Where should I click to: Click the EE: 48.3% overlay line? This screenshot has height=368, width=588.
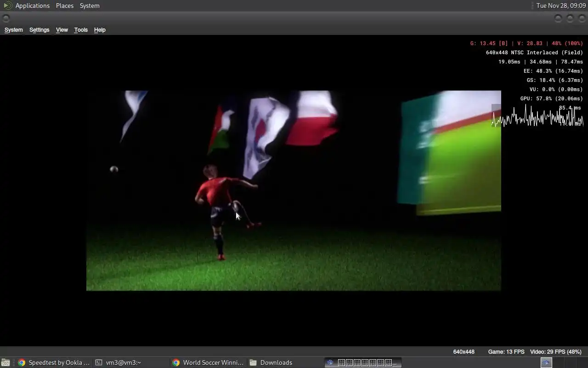554,71
